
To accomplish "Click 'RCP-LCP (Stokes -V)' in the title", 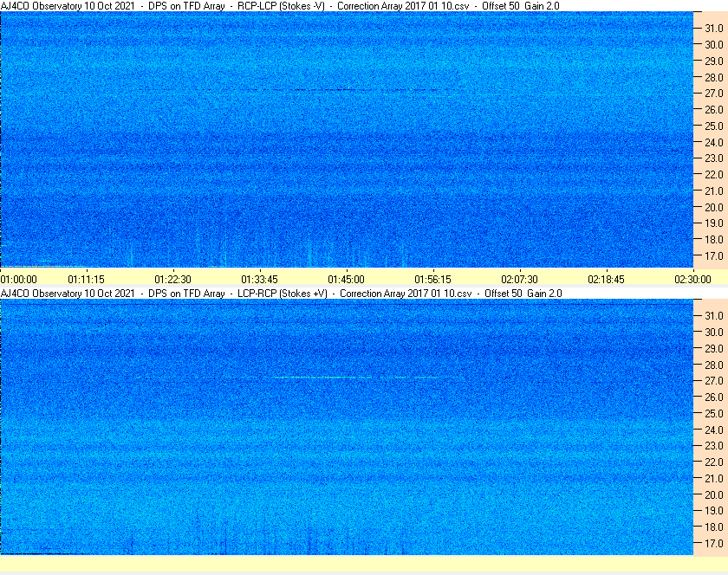I will pyautogui.click(x=281, y=6).
